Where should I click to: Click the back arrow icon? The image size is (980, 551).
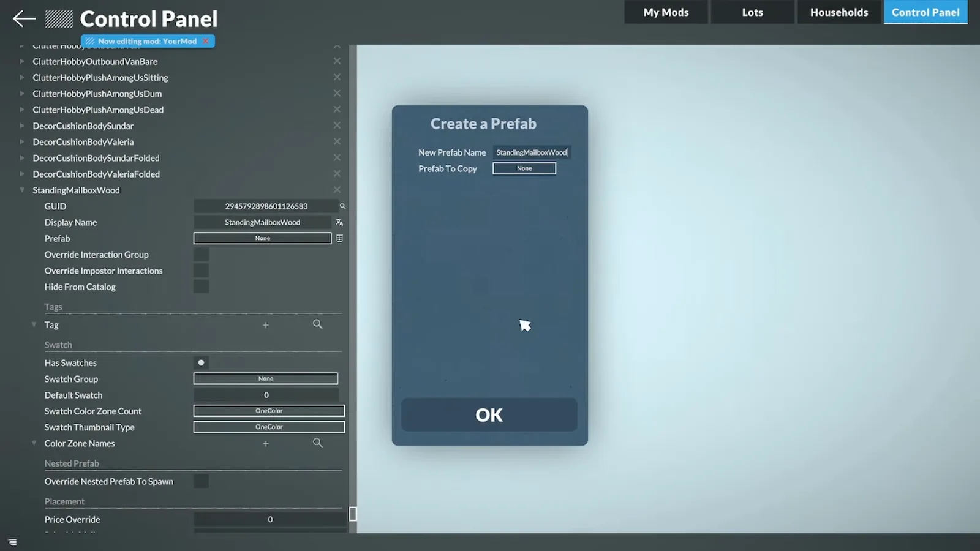(24, 19)
